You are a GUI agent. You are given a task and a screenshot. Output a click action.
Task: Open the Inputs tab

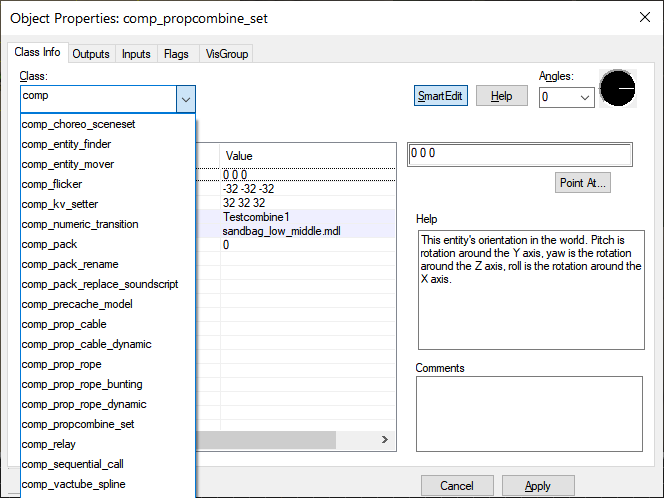[x=136, y=54]
